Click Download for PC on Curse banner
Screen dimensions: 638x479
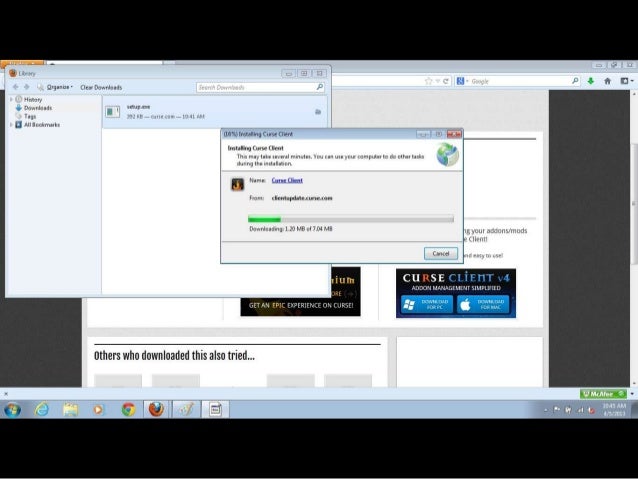pos(427,304)
